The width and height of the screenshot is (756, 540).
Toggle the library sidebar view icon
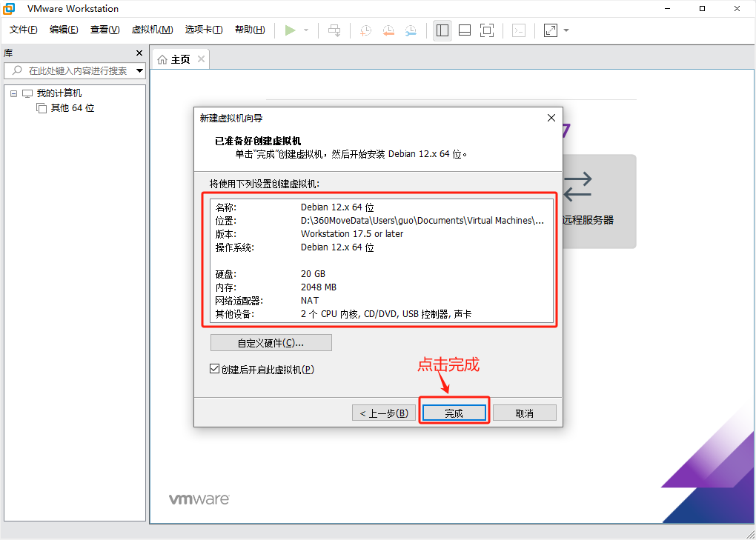pyautogui.click(x=442, y=30)
